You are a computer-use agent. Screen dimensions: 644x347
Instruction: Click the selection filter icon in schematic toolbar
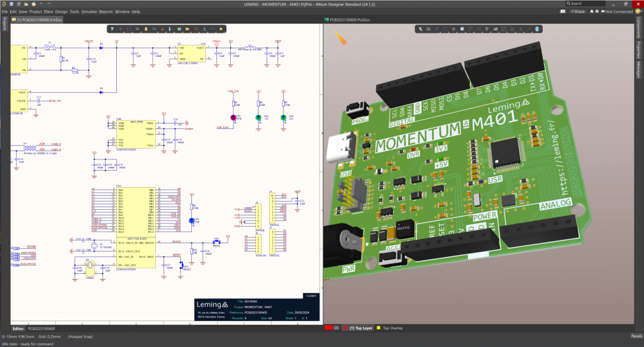(111, 29)
